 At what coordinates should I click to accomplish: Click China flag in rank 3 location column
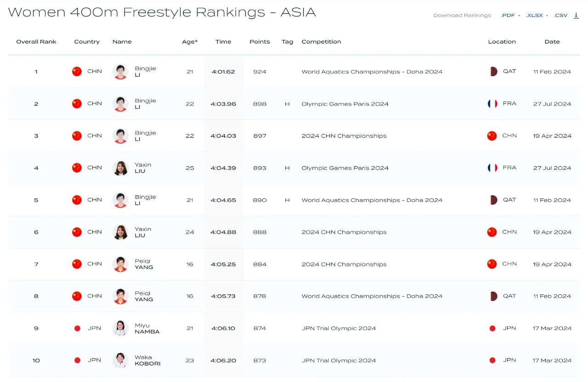tap(492, 135)
